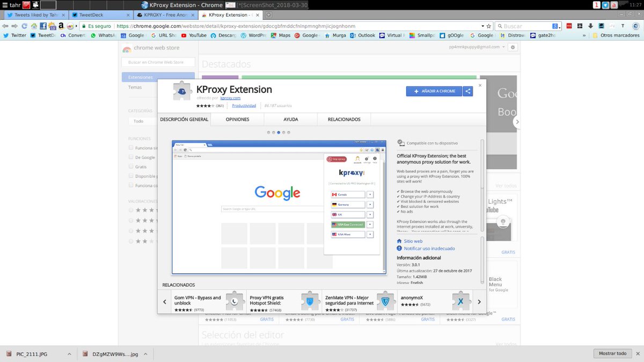
Task: Open dropdown of DZgMZW9Ws jpg download
Action: tap(147, 354)
